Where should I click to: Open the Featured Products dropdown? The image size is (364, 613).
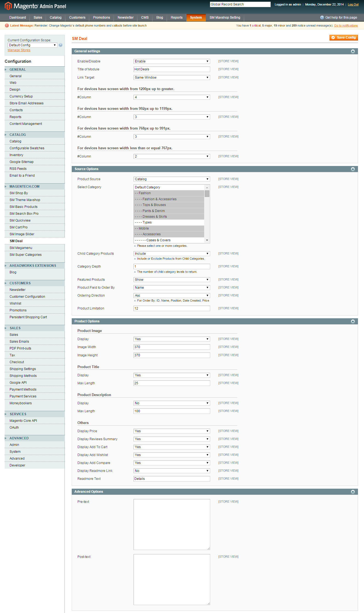pos(172,280)
